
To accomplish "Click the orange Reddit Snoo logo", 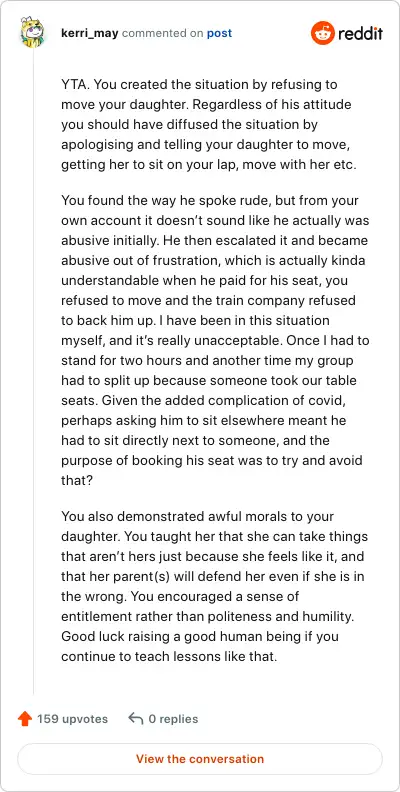I will pyautogui.click(x=322, y=33).
